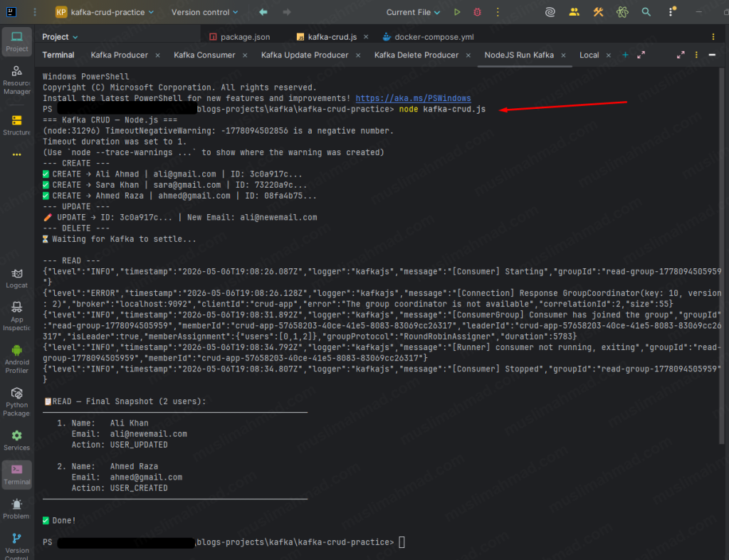Open Resource Manager panel

17,80
